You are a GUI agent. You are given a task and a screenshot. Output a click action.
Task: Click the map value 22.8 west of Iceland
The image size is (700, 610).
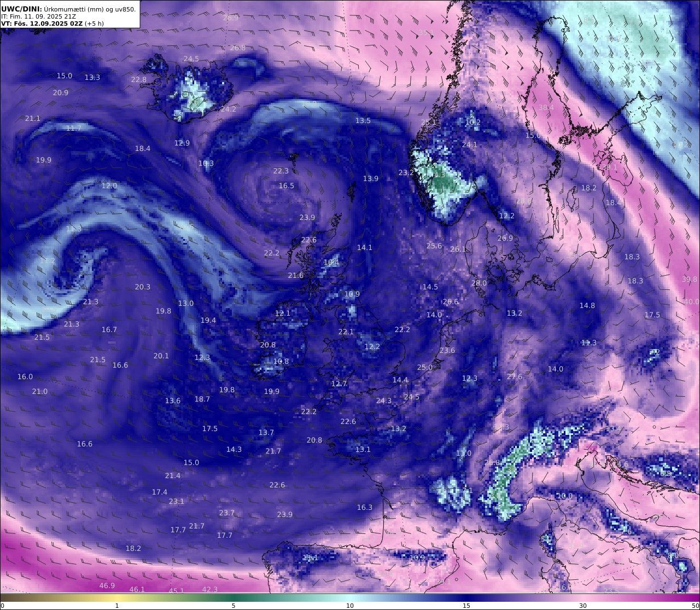point(139,80)
